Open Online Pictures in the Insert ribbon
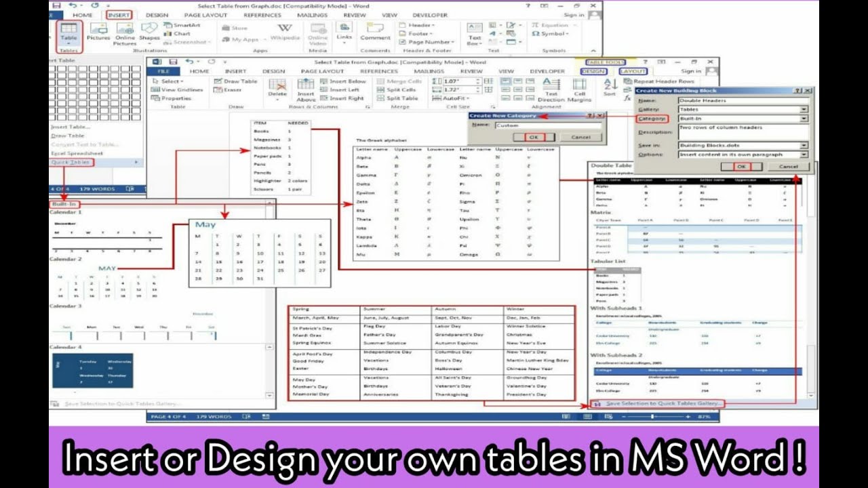The image size is (868, 488). coord(125,35)
